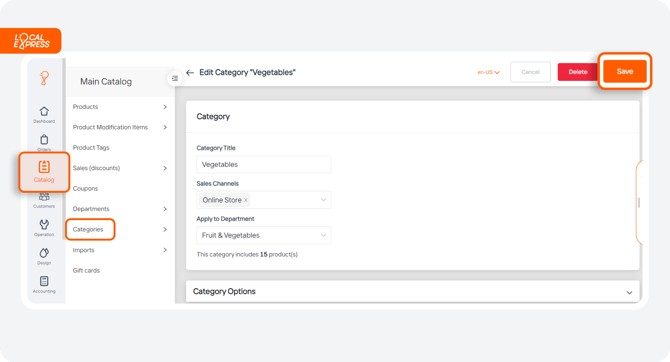Select the Catalog clipboard icon
Viewport: 670px width, 362px height.
click(44, 167)
